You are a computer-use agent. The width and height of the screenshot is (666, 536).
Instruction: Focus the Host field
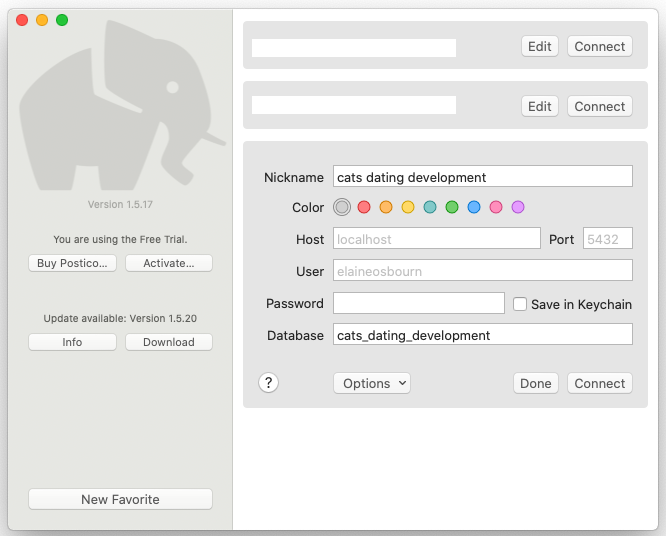(x=437, y=238)
